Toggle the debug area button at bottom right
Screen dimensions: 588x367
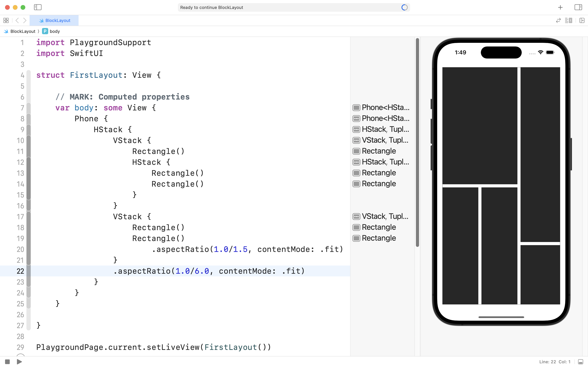tap(580, 362)
